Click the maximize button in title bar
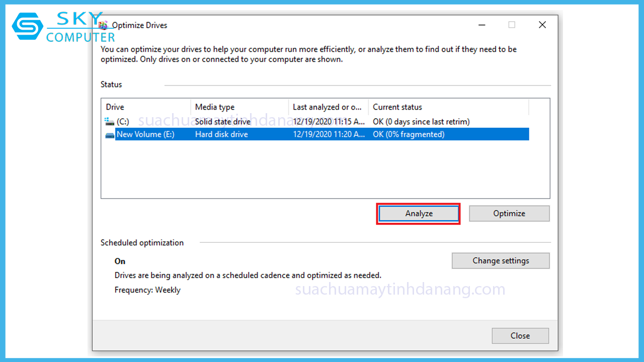644x362 pixels. [x=512, y=25]
